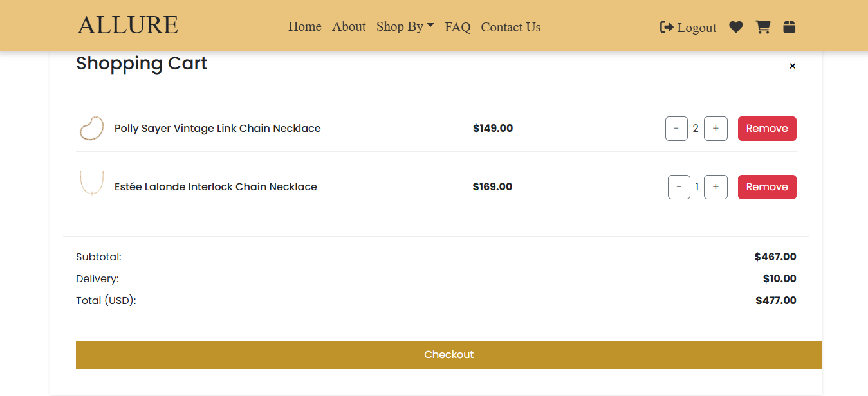Viewport: 868px width, 396px height.
Task: Click the wishlist heart icon
Action: (x=735, y=27)
